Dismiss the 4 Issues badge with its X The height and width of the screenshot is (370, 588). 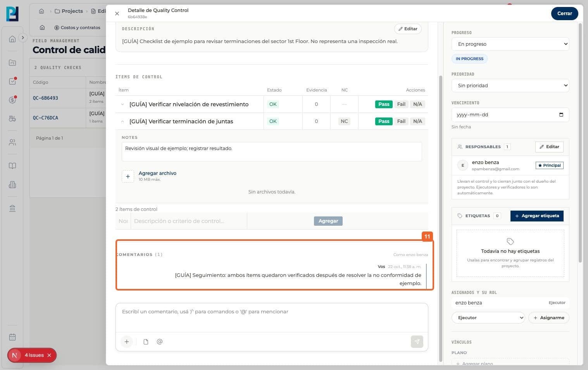pos(49,355)
